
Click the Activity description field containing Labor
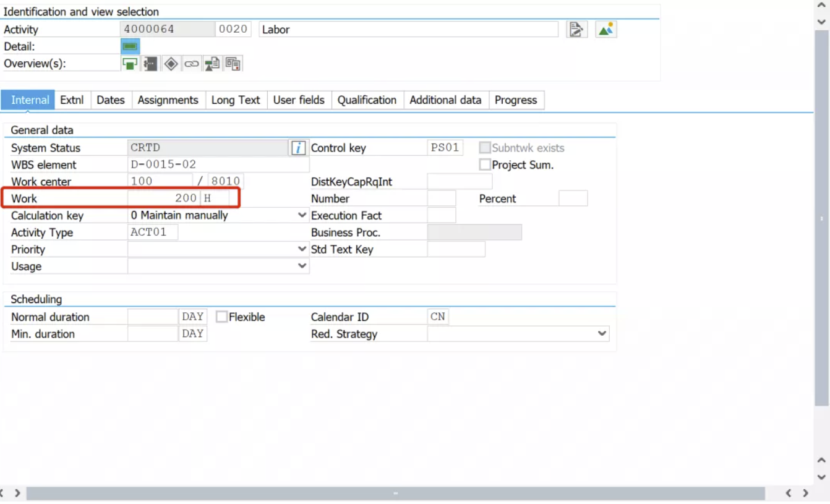(408, 29)
